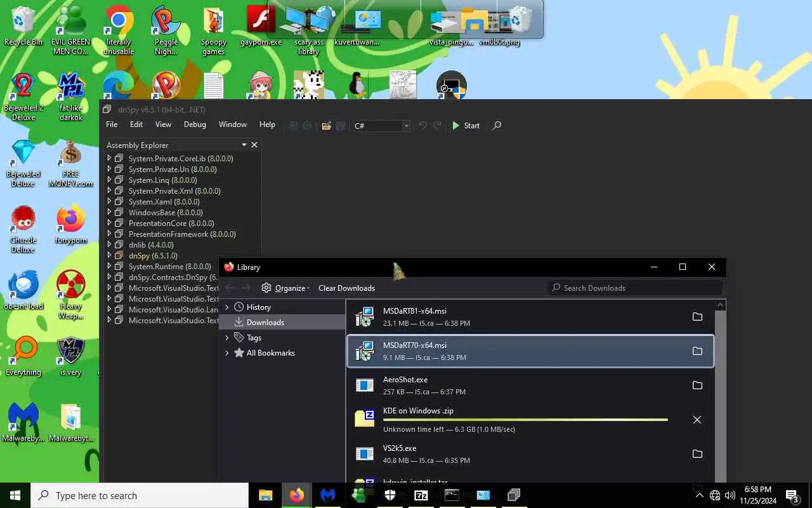812x508 pixels.
Task: Expand the WindowsBase assembly node
Action: click(109, 212)
